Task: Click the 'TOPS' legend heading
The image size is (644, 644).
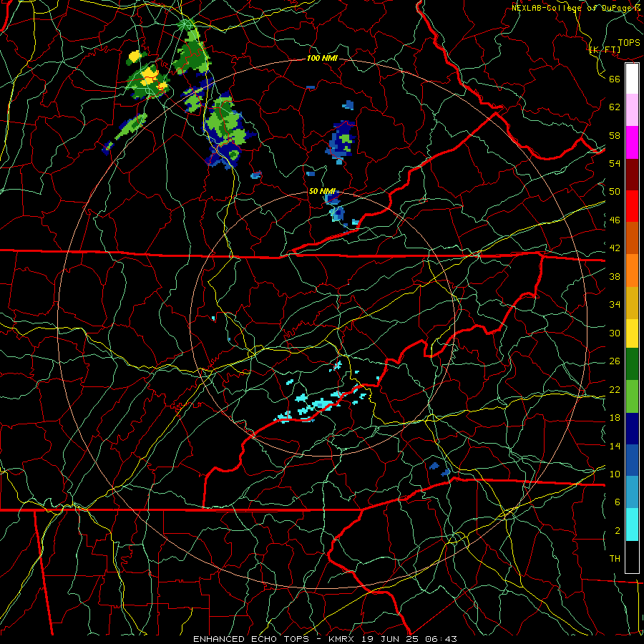Action: click(629, 43)
